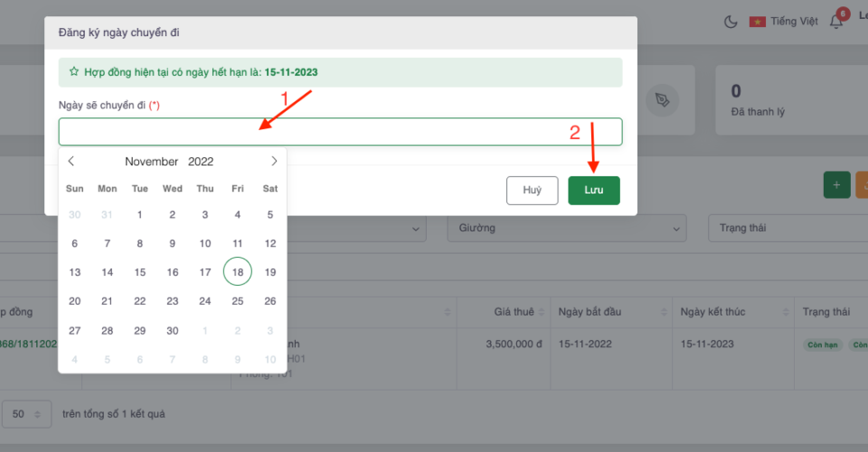This screenshot has width=868, height=452.
Task: Click the liquidation pen icon card
Action: coord(664,99)
